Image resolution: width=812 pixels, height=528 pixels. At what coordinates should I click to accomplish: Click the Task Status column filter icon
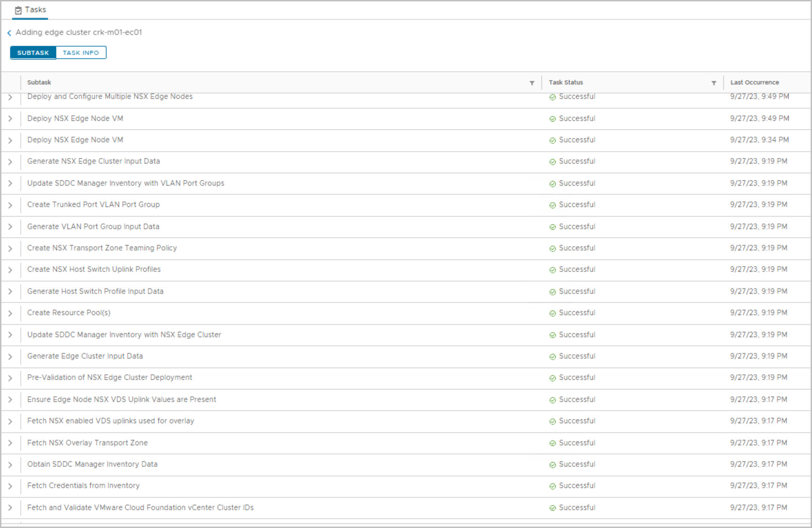click(714, 83)
